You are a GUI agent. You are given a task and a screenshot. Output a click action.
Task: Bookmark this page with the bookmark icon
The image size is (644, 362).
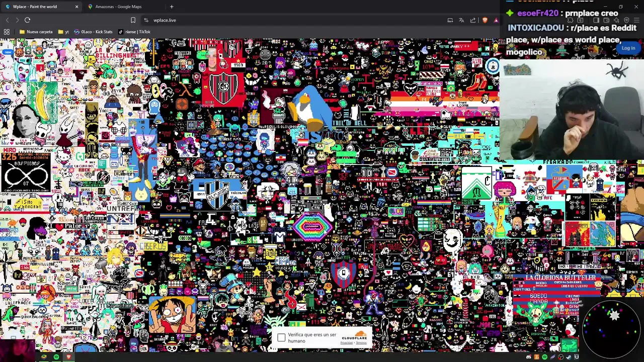point(133,20)
